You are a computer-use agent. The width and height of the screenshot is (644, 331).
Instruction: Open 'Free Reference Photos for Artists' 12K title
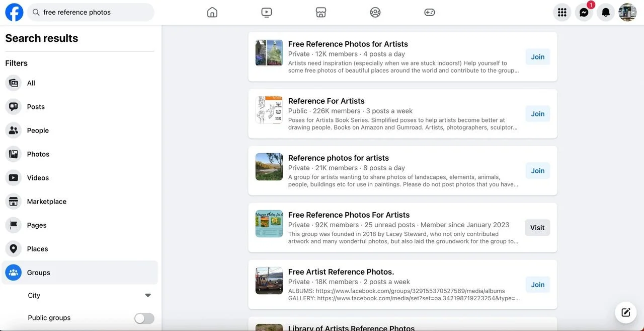pyautogui.click(x=348, y=44)
